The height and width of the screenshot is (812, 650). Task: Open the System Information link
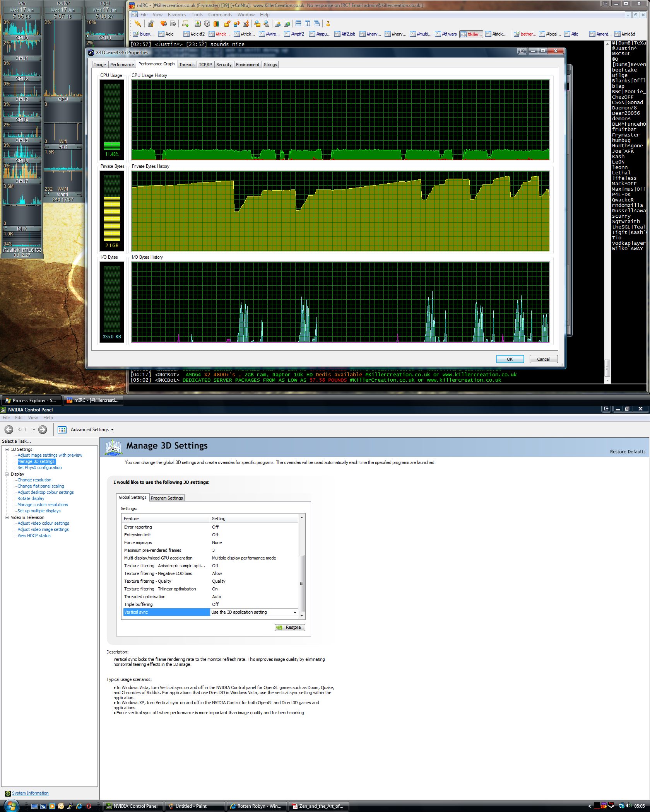pos(30,793)
